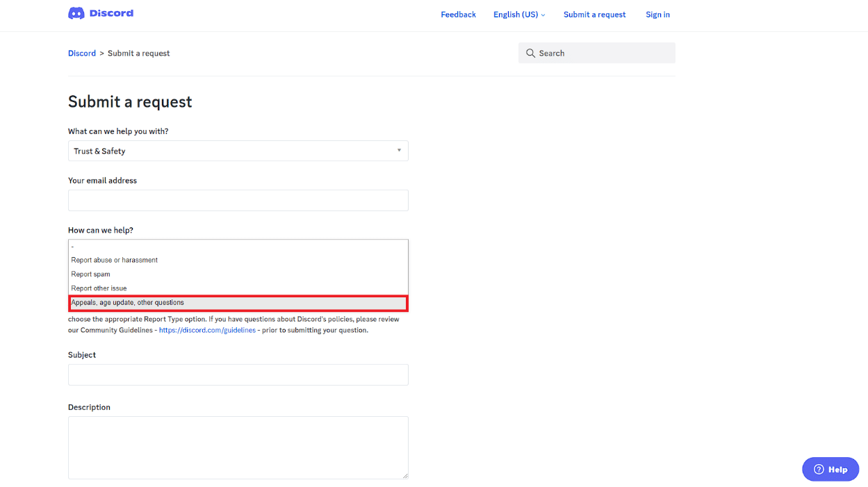This screenshot has width=868, height=487.
Task: Expand the Trust & Safety dropdown
Action: click(x=238, y=151)
